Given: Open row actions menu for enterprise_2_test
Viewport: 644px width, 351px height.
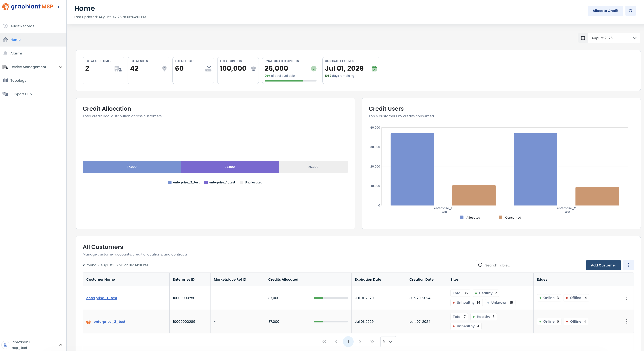Looking at the screenshot, I should (627, 321).
